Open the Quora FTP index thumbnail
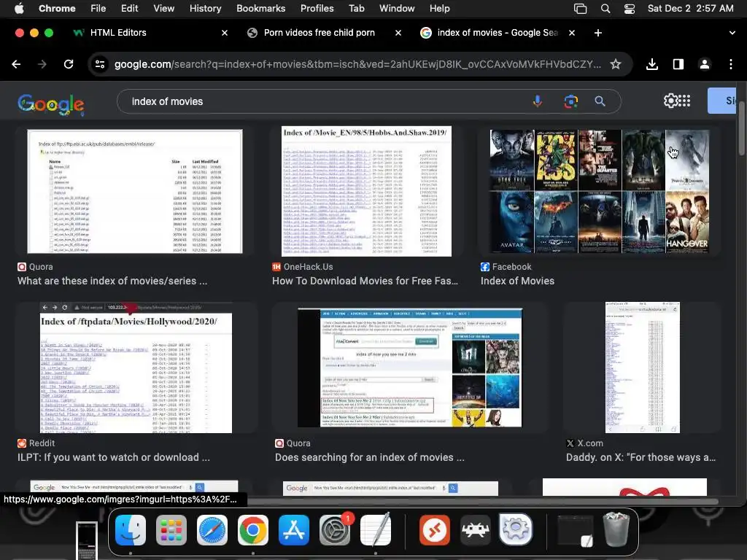747x560 pixels. coord(135,192)
